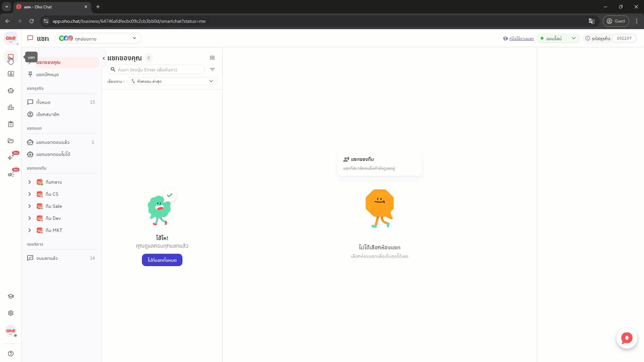
Task: Open the Oho support chat bubble widget
Action: (627, 338)
